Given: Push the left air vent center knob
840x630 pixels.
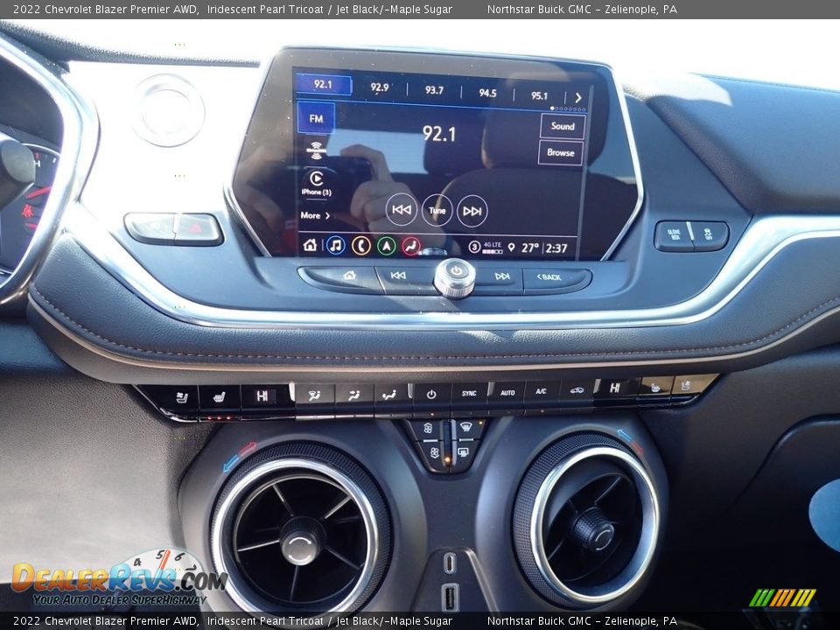Looking at the screenshot, I should (x=301, y=541).
